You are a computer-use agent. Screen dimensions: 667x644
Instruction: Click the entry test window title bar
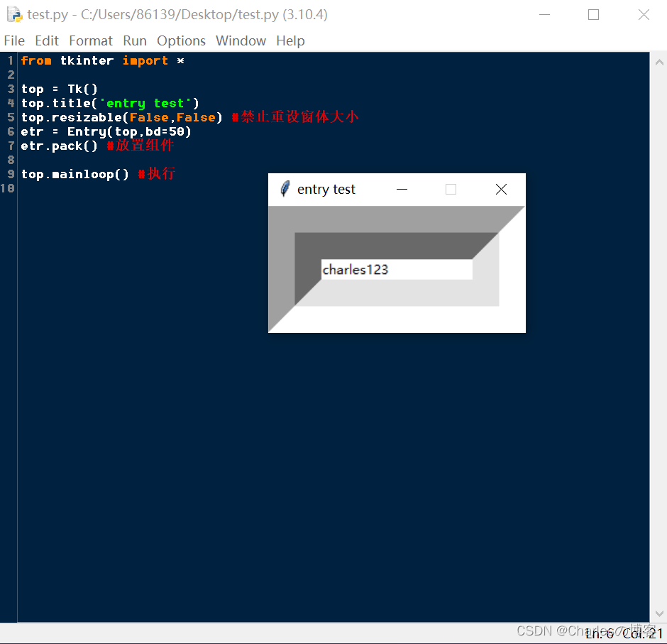(333, 189)
